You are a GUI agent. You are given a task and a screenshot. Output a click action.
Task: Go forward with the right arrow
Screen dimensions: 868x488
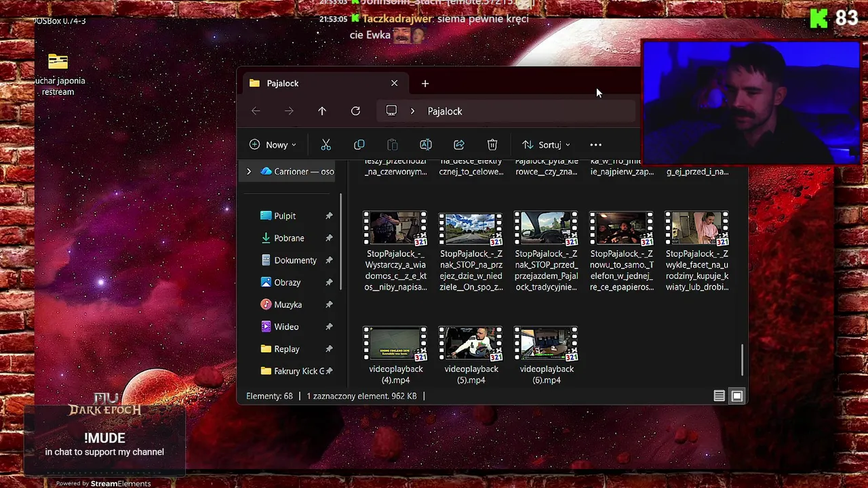289,111
